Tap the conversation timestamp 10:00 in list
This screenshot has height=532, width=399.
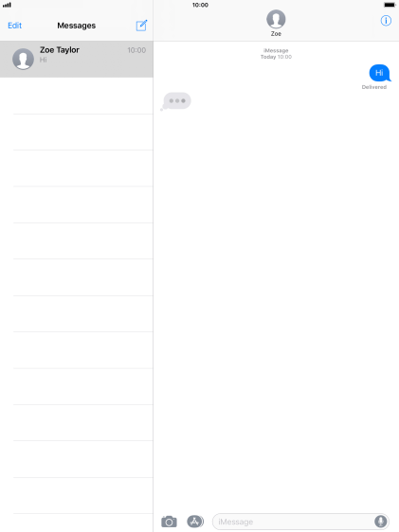click(x=136, y=50)
